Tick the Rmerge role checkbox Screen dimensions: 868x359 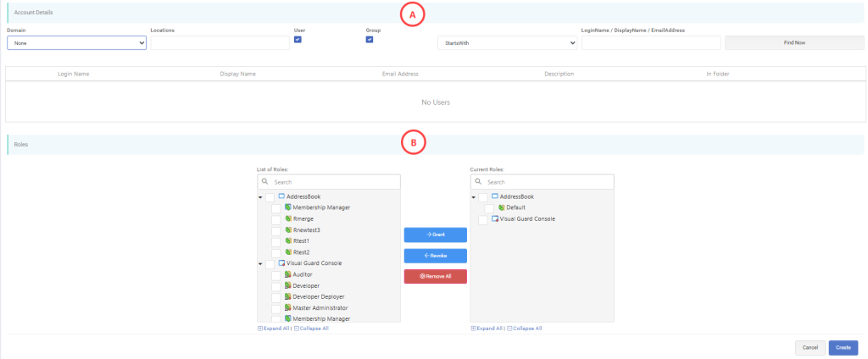point(275,219)
